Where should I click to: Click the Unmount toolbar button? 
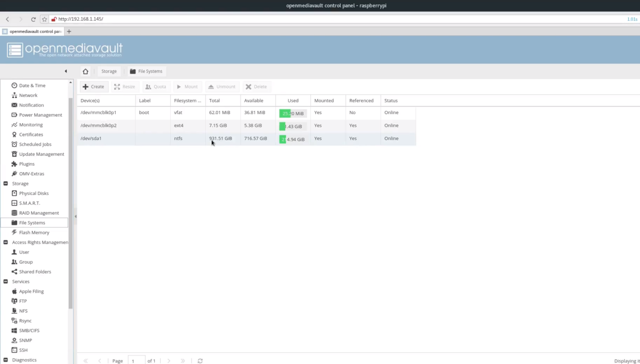tap(222, 86)
